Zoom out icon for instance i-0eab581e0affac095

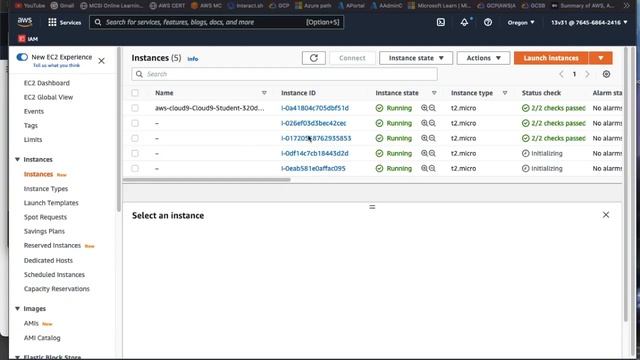click(x=432, y=168)
